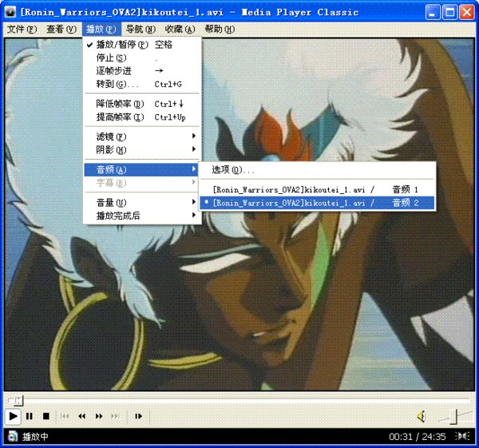
Task: Choose 提高帧率(I) menu entry
Action: (142, 117)
